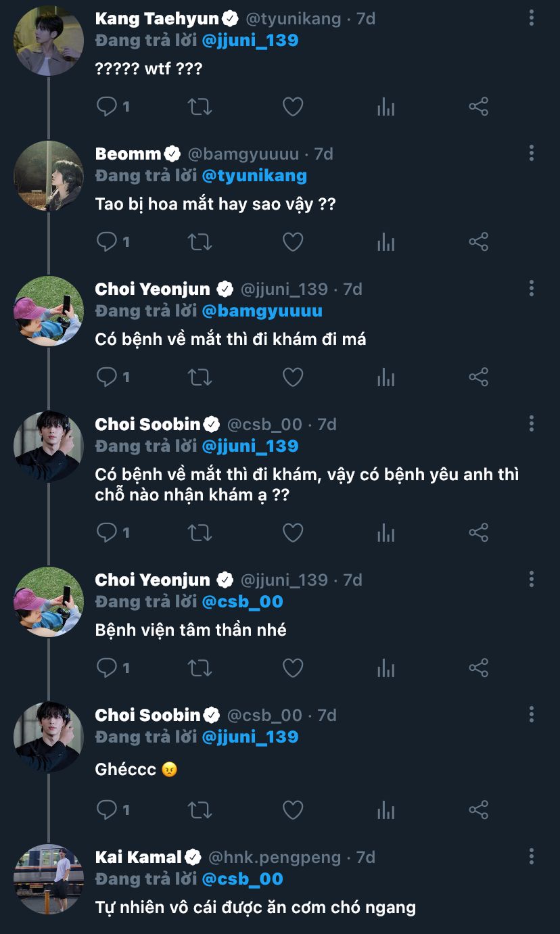Open more options on Kang Taehyun's tweet
Screen dimensions: 560x934
[532, 18]
